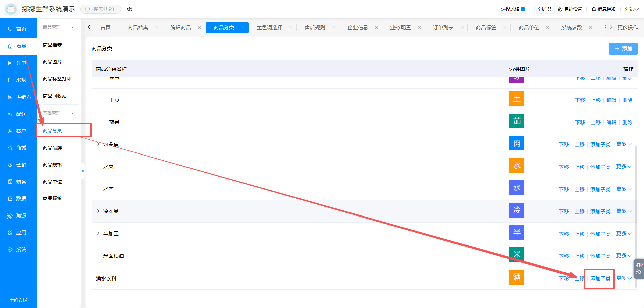Open the 客户 customer sidebar section
This screenshot has width=644, height=308.
coord(18,131)
